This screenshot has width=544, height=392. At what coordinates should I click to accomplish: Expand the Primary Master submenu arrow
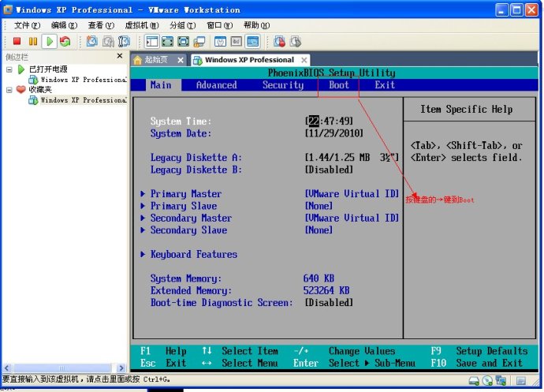click(x=143, y=194)
